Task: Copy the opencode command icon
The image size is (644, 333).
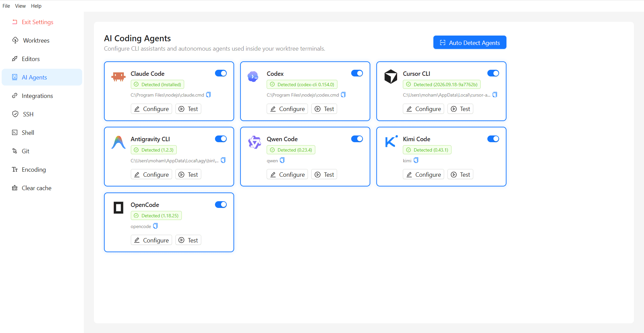Action: 155,226
